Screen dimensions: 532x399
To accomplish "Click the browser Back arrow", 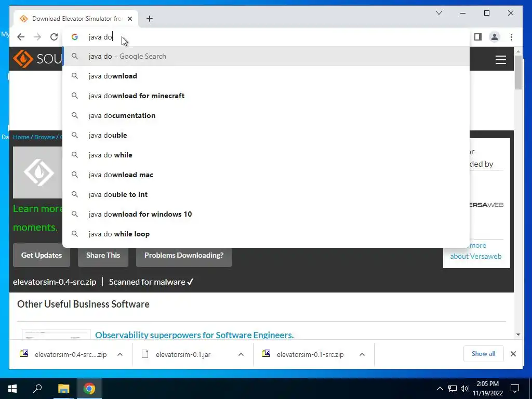I will [21, 37].
